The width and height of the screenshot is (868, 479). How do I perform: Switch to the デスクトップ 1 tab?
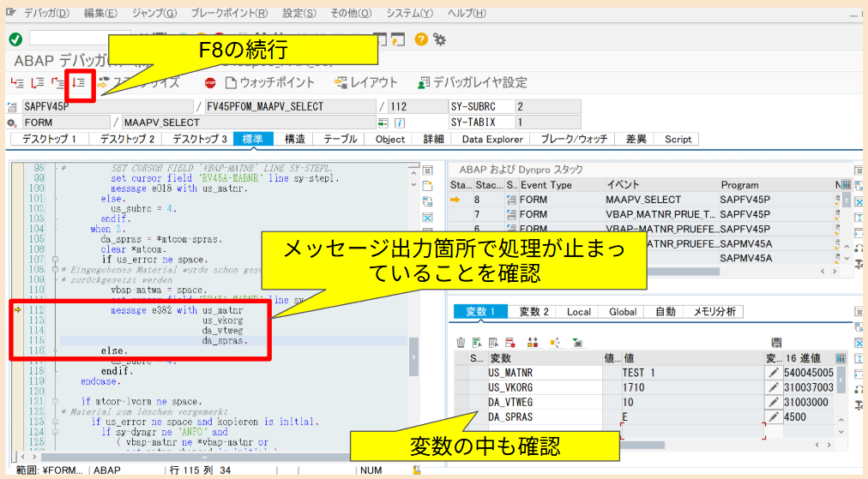(x=49, y=139)
